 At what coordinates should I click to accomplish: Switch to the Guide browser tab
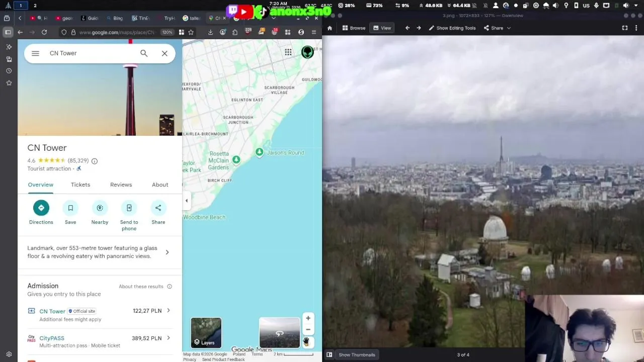point(90,18)
